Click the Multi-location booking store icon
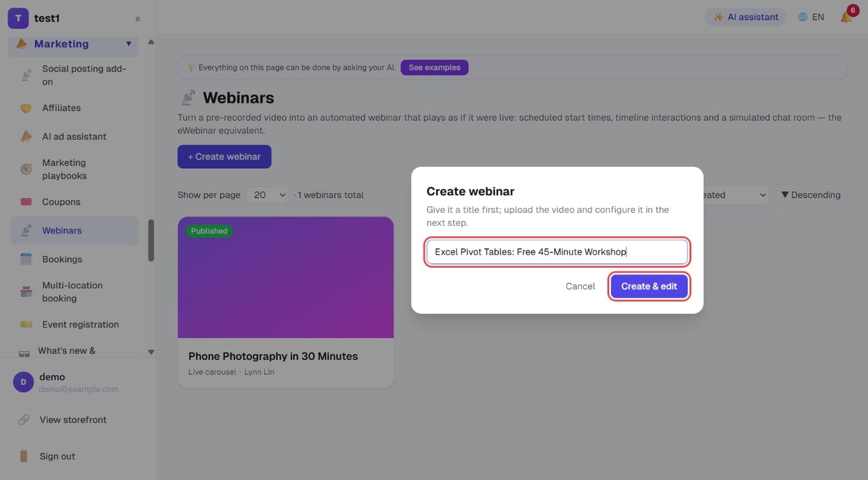The height and width of the screenshot is (480, 868). click(x=26, y=292)
